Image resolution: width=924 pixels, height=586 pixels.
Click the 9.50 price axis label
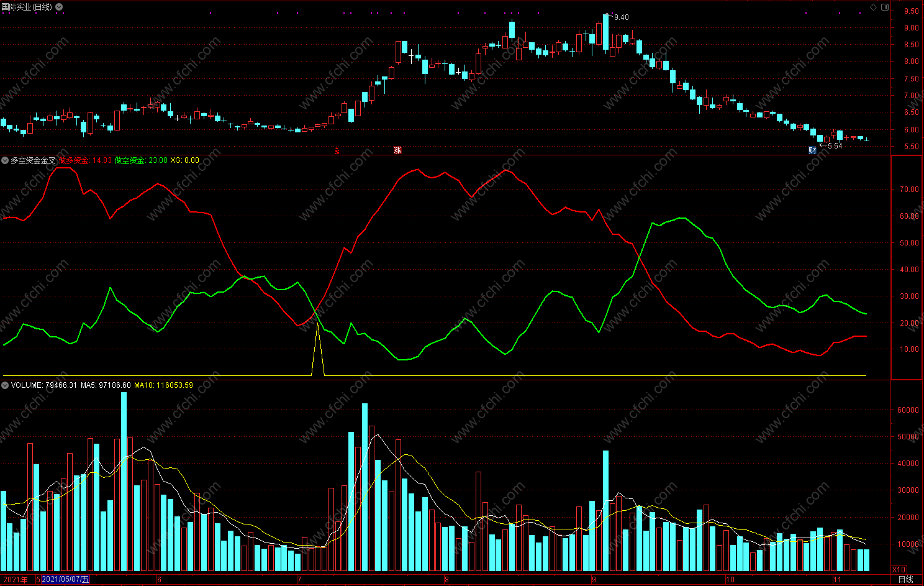coord(911,11)
